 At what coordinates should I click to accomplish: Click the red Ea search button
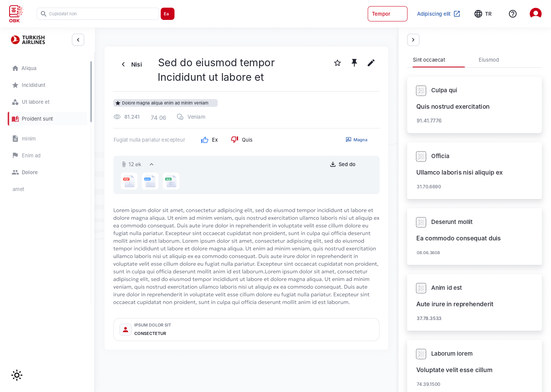(x=168, y=14)
